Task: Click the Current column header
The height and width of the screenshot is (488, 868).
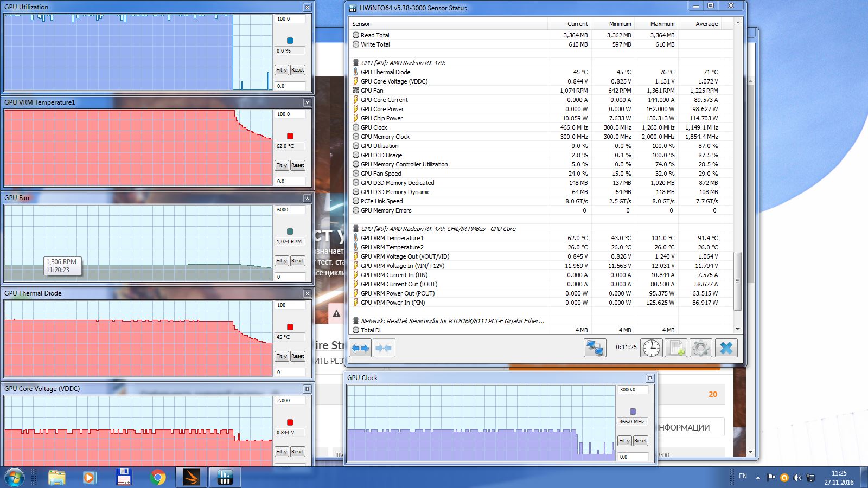Action: [569, 24]
